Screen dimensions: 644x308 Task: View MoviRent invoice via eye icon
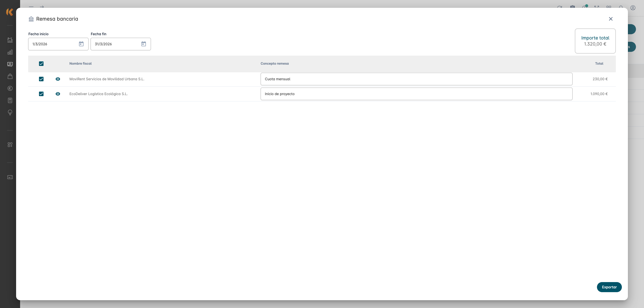click(58, 79)
